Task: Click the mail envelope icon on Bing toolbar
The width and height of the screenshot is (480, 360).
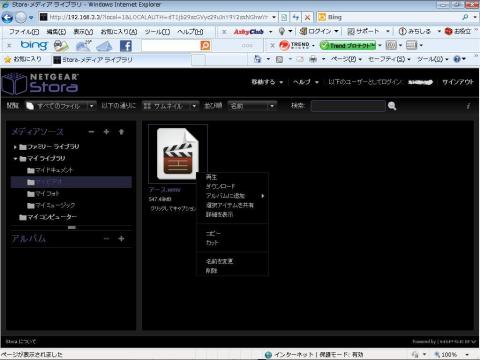Action: 104,46
